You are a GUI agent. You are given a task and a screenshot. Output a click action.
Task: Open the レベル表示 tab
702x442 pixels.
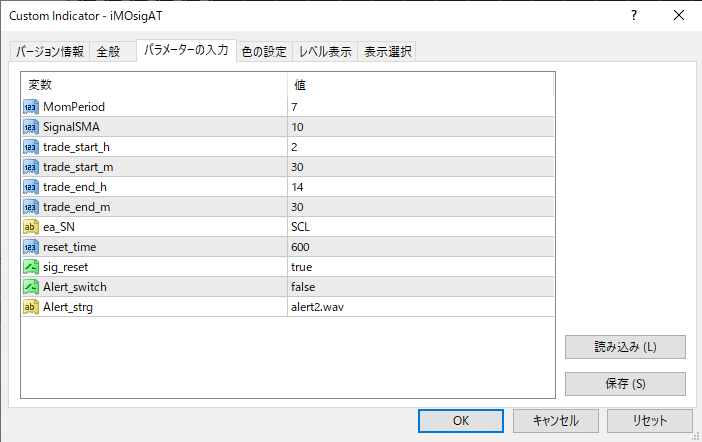pos(325,52)
